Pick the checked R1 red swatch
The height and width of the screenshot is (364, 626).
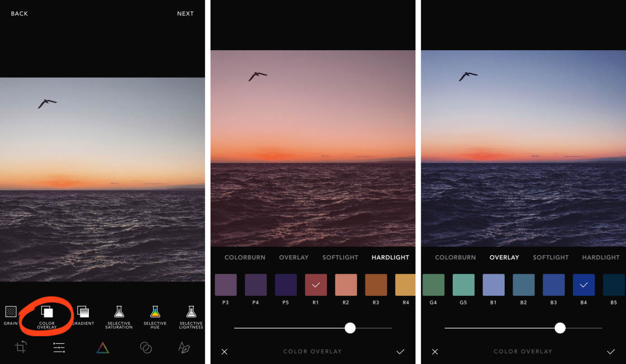click(x=316, y=285)
